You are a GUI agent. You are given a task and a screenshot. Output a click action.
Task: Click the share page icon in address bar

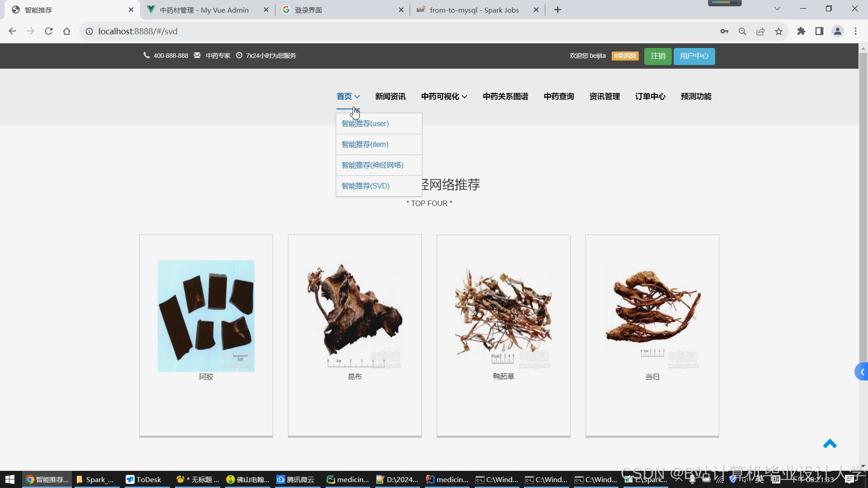tap(760, 31)
